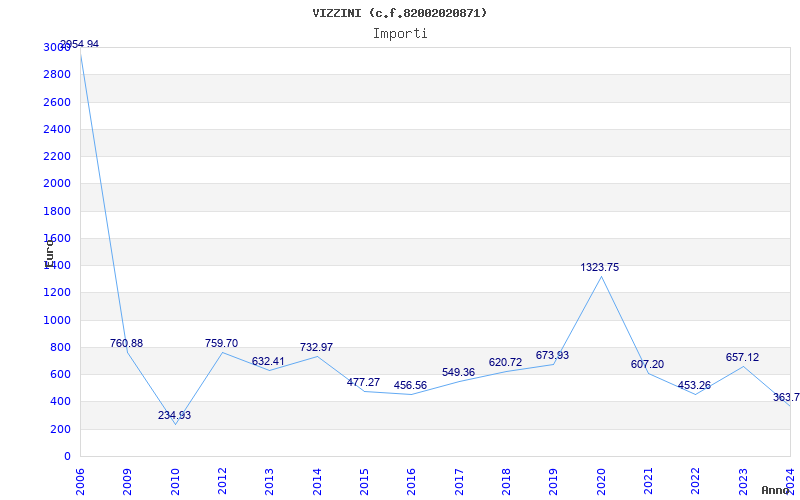Screen dimensions: 800x500
Task: Select the 759.70 label above 2012
Action: pyautogui.click(x=221, y=343)
